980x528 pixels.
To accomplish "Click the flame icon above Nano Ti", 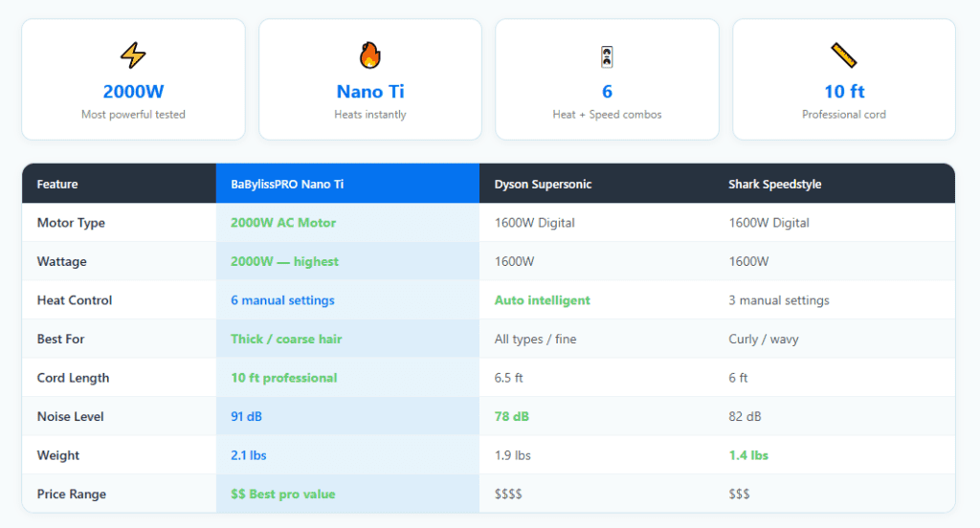I will click(370, 55).
